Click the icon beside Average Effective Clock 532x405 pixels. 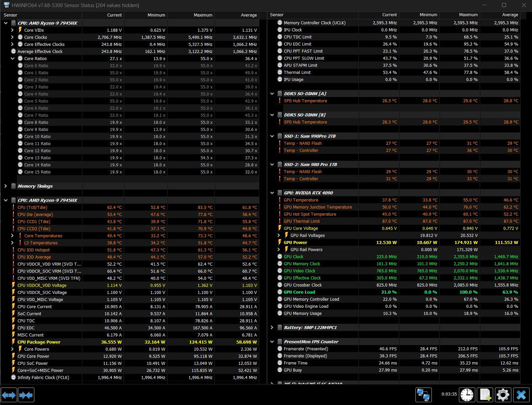[13, 51]
